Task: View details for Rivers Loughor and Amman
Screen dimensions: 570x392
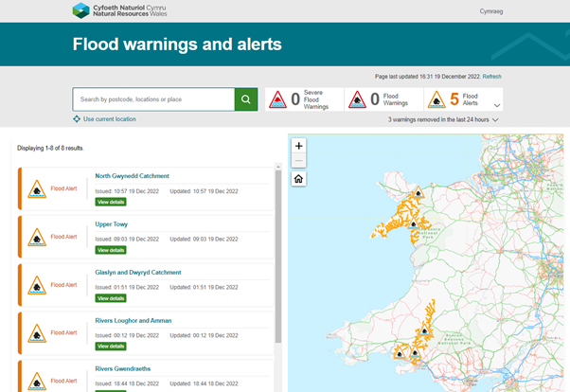Action: tap(110, 347)
